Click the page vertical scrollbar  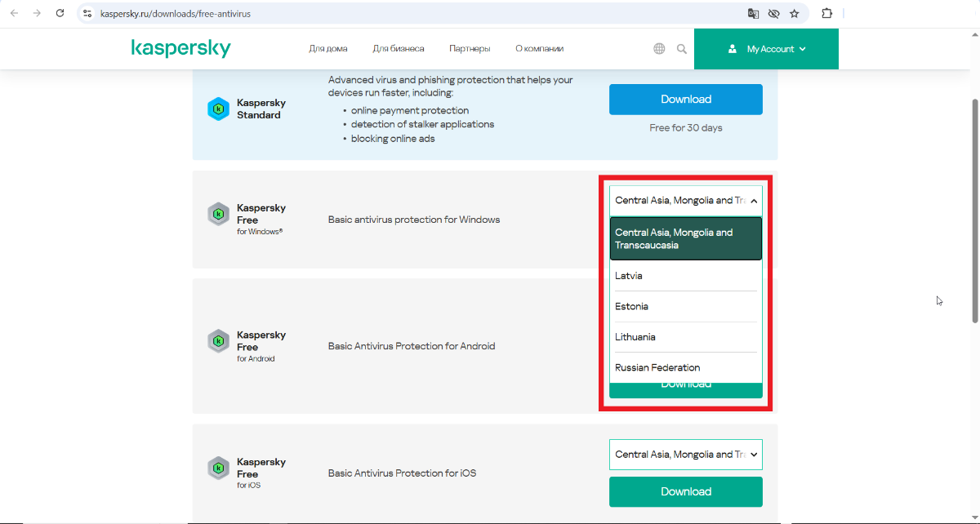click(974, 211)
